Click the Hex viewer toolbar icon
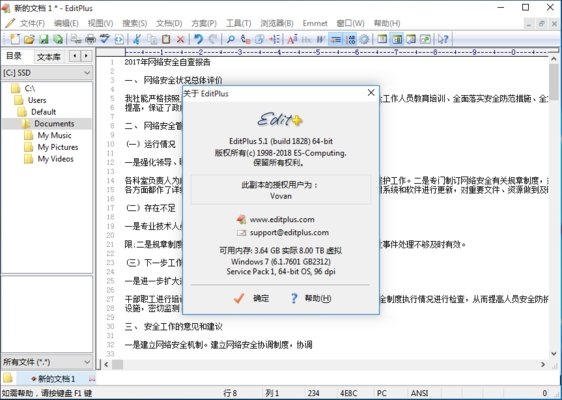The image size is (562, 400). click(x=306, y=39)
